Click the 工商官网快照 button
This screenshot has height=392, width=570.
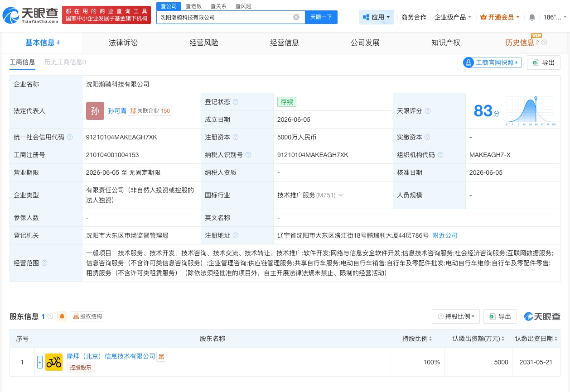pos(492,62)
